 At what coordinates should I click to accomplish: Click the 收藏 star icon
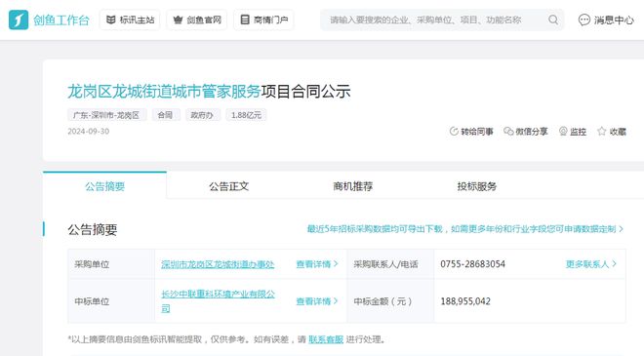coord(602,131)
